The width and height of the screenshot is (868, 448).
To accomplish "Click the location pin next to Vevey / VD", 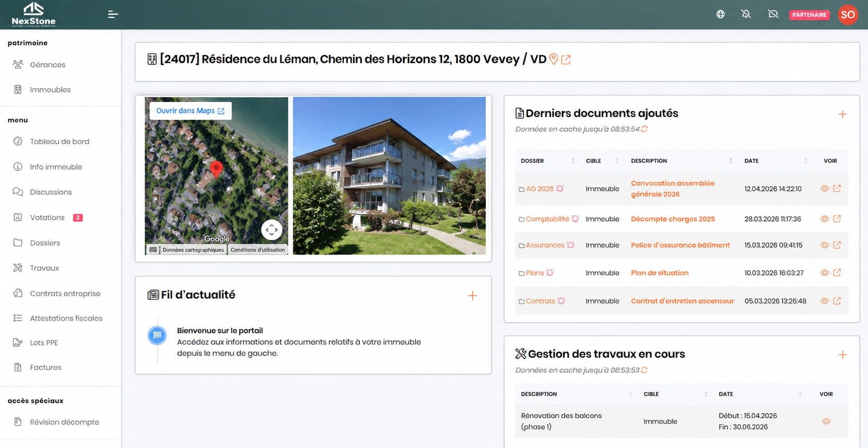I will pos(553,59).
